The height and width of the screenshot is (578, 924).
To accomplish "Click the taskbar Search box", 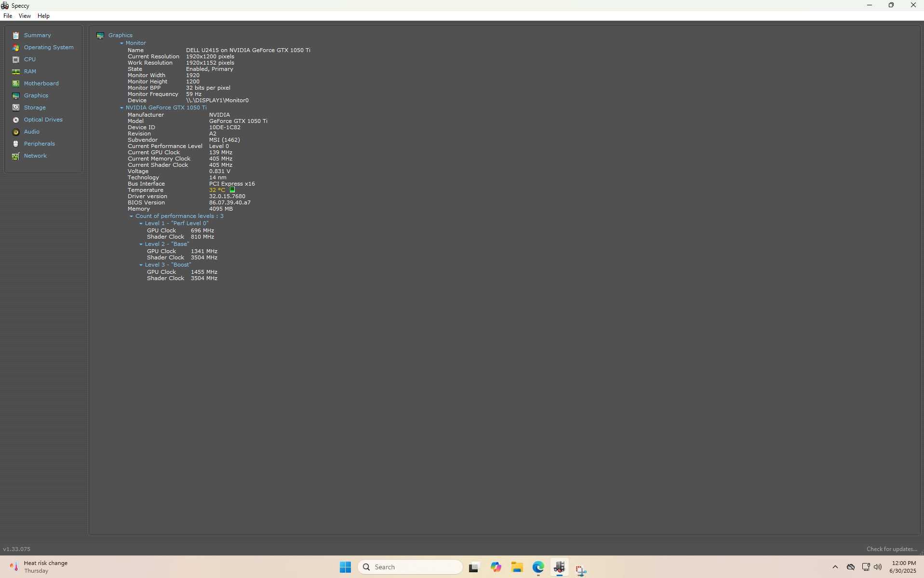I will click(410, 567).
